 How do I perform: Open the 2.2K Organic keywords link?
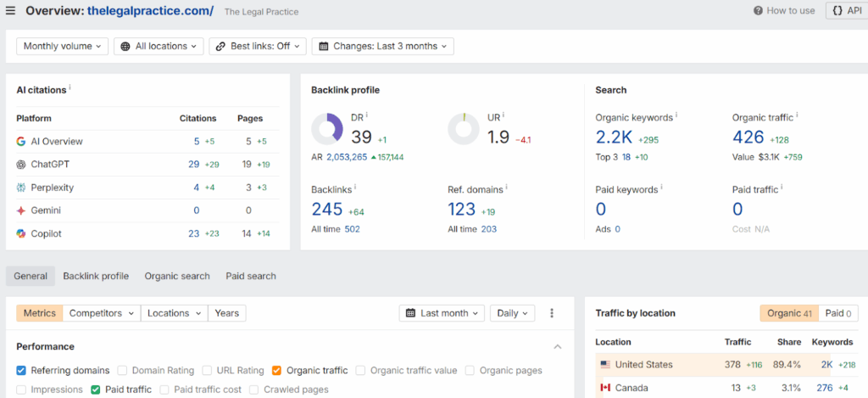tap(614, 137)
